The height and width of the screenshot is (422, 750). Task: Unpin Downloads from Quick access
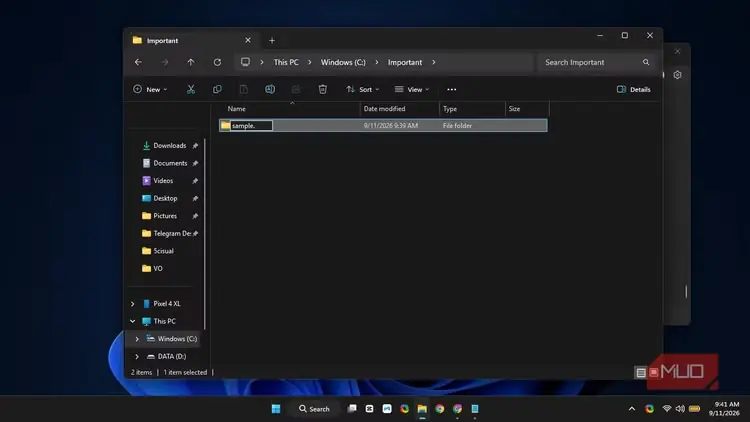(x=195, y=146)
